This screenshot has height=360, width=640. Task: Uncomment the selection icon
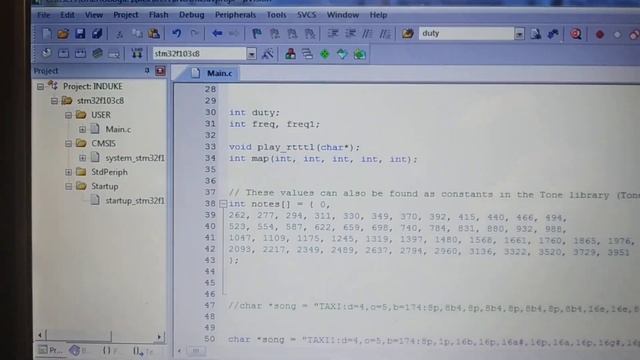click(x=385, y=33)
